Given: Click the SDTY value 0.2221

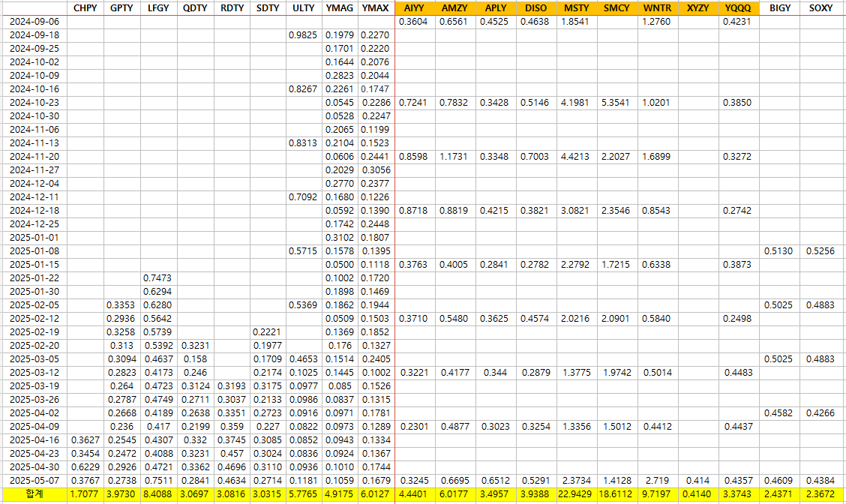Looking at the screenshot, I should click(x=268, y=331).
